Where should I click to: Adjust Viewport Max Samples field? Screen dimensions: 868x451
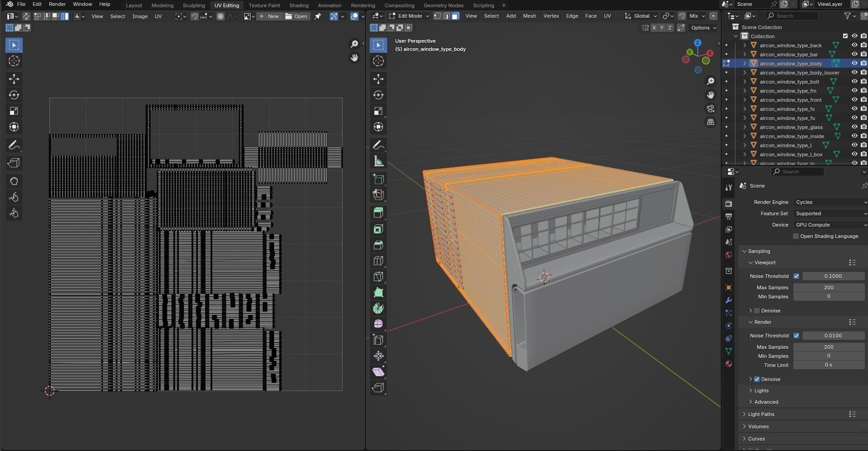coord(829,287)
